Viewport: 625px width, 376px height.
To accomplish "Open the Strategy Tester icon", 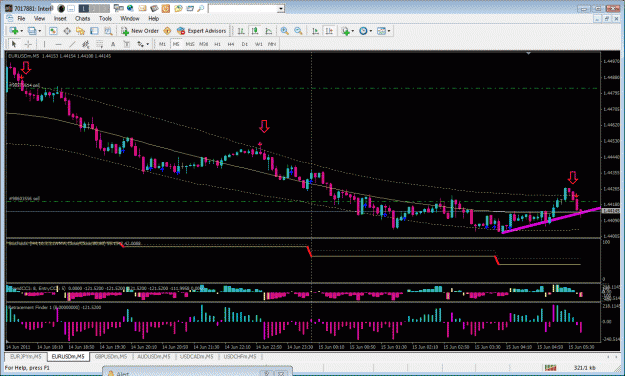I will tap(108, 31).
